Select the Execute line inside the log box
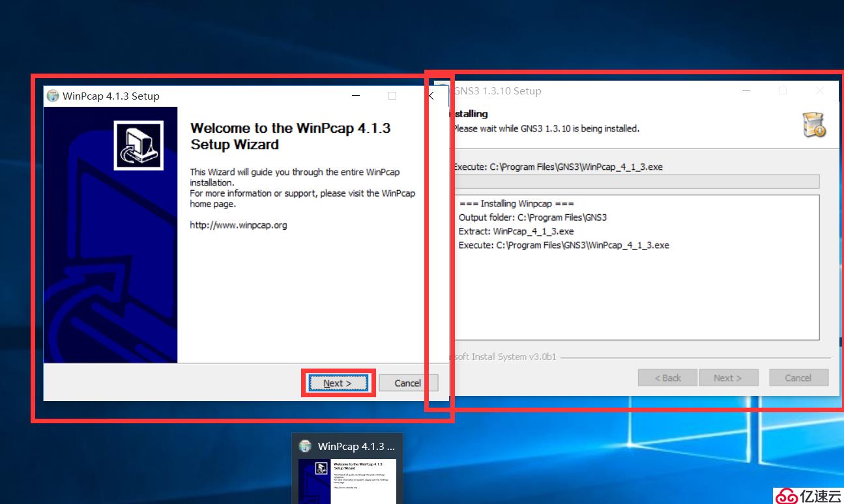Image resolution: width=844 pixels, height=504 pixels. coord(564,245)
